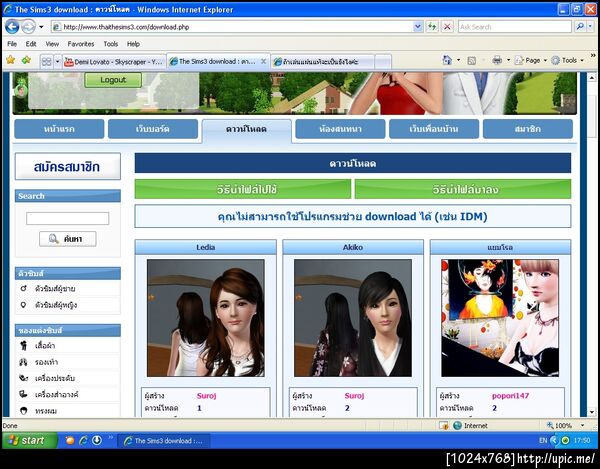Click the Print icon
Viewport: 600px width, 469px height.
click(497, 60)
